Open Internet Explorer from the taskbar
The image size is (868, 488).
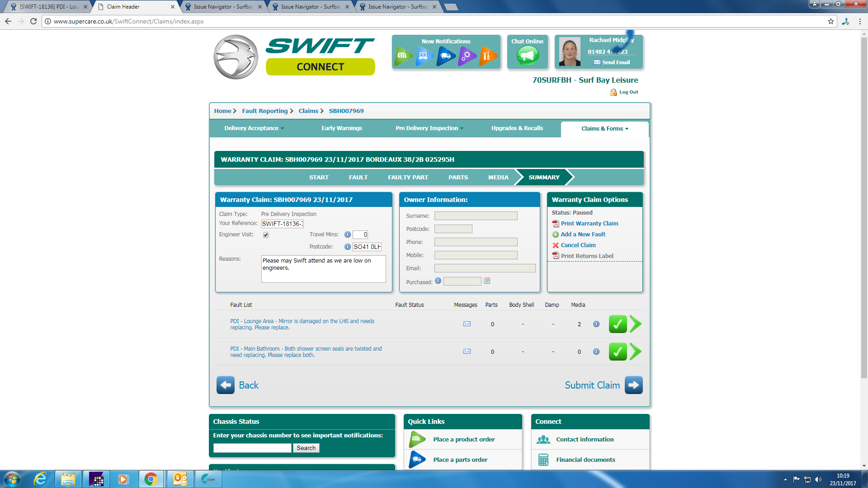(40, 479)
